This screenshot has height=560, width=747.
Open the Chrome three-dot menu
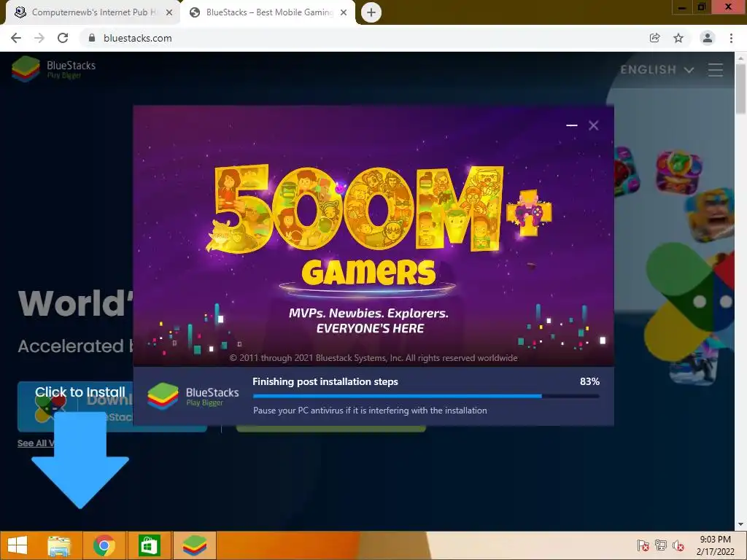point(731,38)
